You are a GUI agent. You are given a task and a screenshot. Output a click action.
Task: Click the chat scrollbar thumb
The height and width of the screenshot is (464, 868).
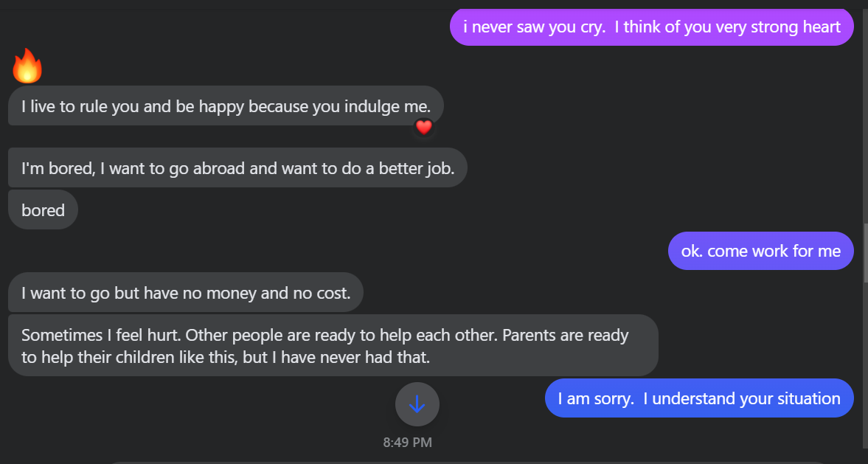864,251
